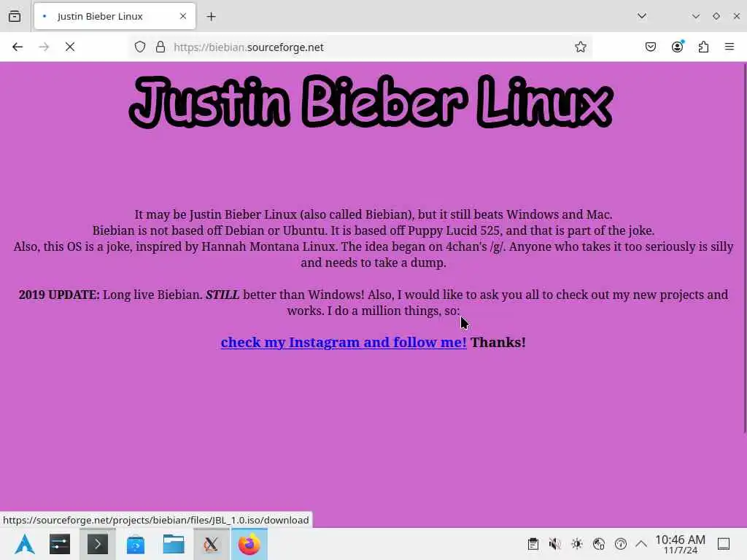Screen dimensions: 747x560
Task: Open the Konsole terminal taskbar icon
Action: click(x=98, y=544)
